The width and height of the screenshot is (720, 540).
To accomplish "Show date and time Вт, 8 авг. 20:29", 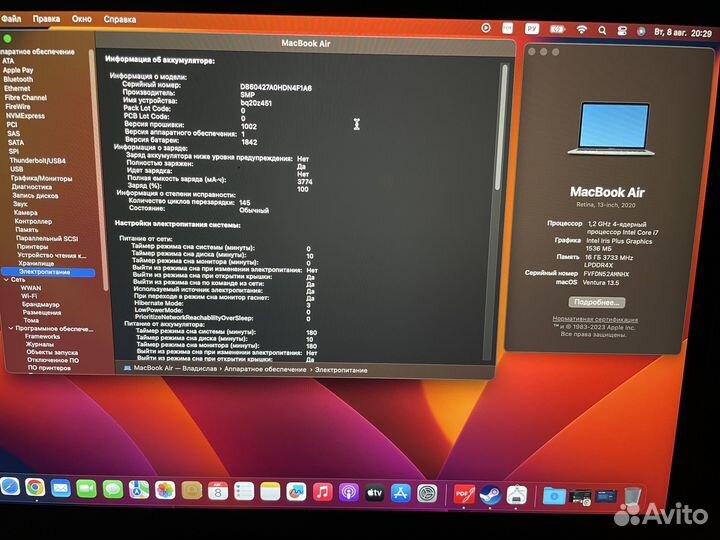I will coord(683,33).
